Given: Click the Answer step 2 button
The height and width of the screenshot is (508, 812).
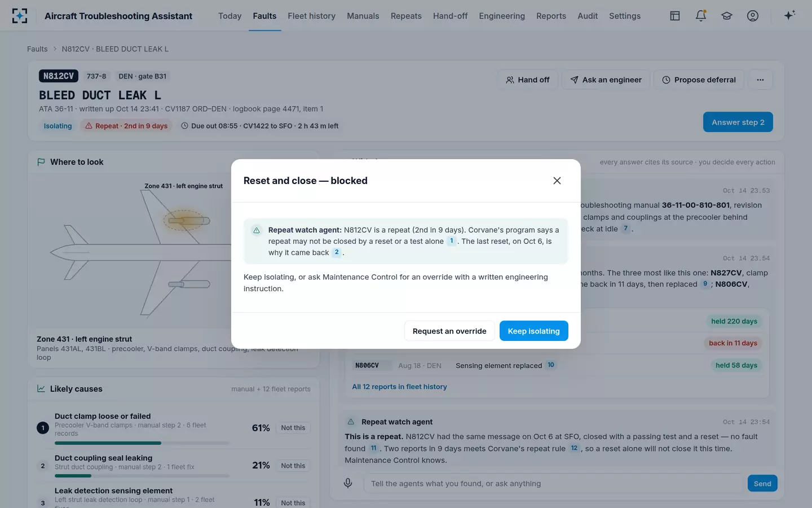Looking at the screenshot, I should pos(738,122).
